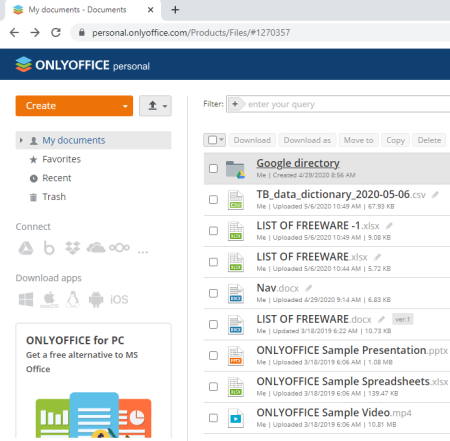Screen dimensions: 450x441
Task: Tick the select-all files checkbox
Action: click(212, 140)
